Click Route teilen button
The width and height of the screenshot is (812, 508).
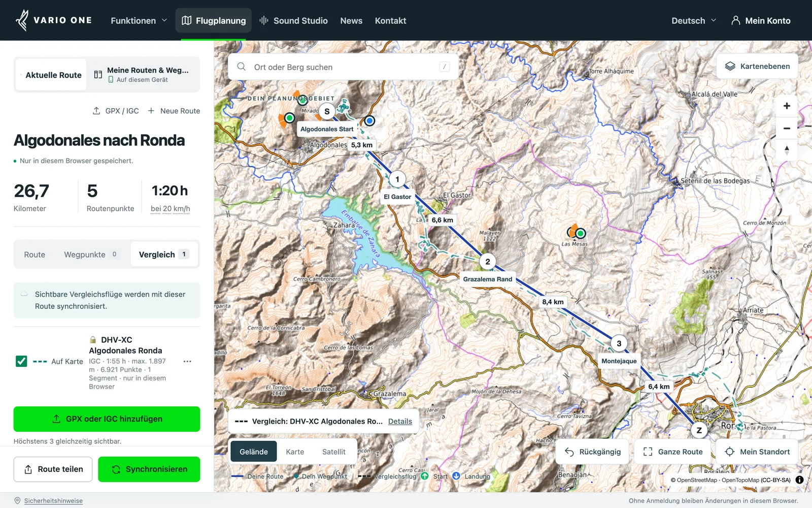click(x=53, y=469)
